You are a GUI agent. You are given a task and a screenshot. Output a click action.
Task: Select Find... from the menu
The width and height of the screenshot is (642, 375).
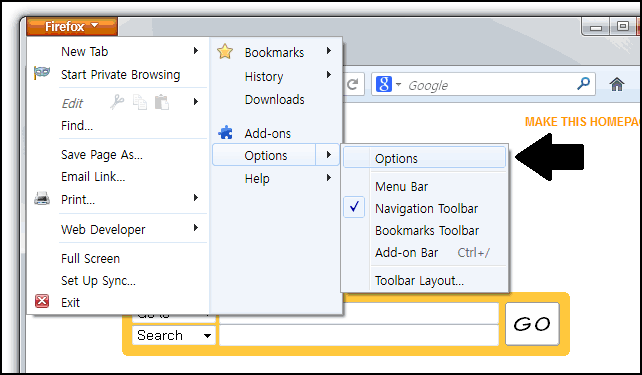tap(77, 126)
